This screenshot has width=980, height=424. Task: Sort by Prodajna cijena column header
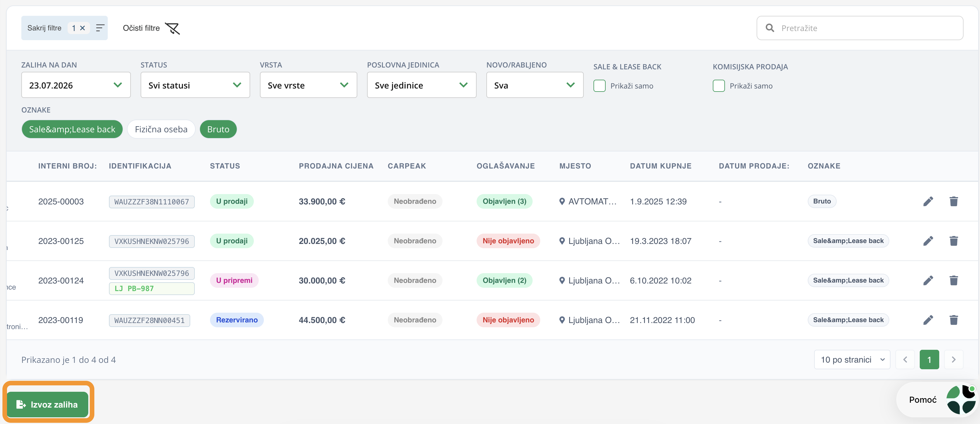(x=336, y=166)
